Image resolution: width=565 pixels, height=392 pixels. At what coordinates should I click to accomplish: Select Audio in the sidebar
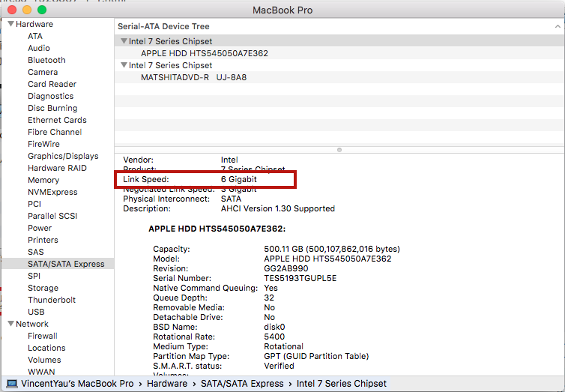coord(39,48)
